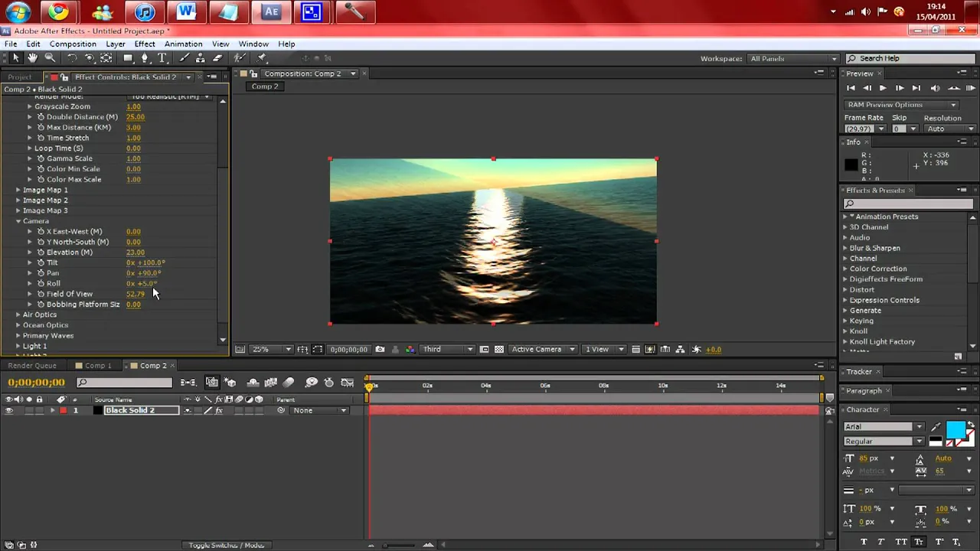The width and height of the screenshot is (980, 551).
Task: Click the red label color of layer 1
Action: (63, 411)
